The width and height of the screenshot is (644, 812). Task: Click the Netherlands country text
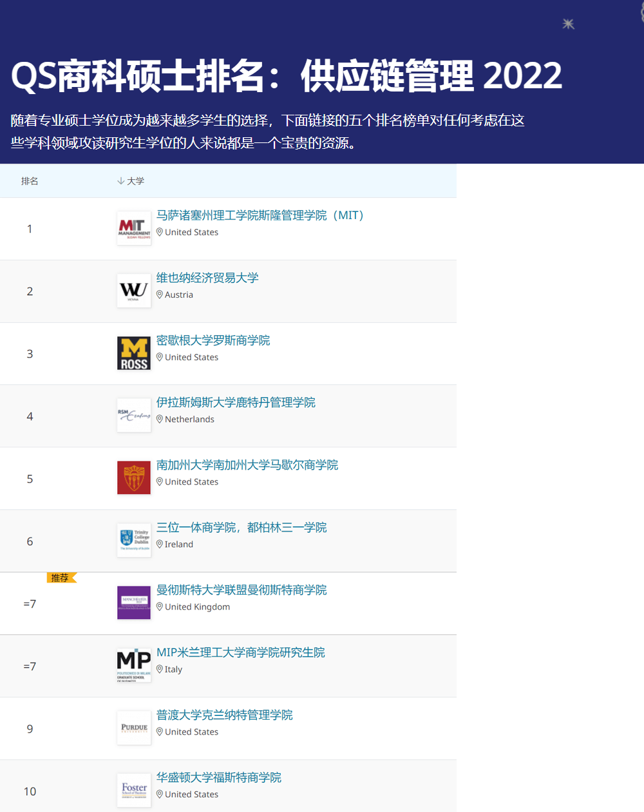189,419
